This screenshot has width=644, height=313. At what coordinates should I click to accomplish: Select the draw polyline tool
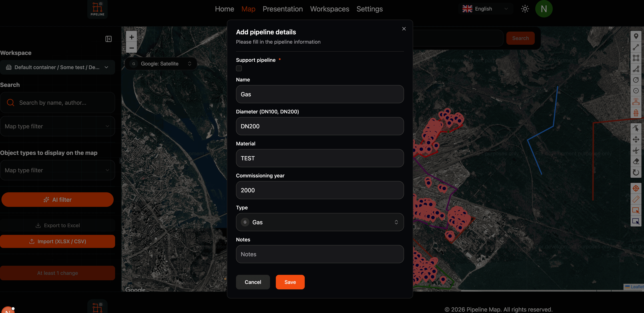(x=636, y=47)
